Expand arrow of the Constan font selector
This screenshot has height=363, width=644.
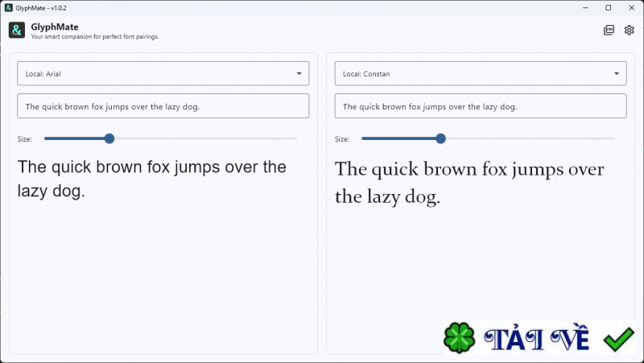pyautogui.click(x=617, y=73)
